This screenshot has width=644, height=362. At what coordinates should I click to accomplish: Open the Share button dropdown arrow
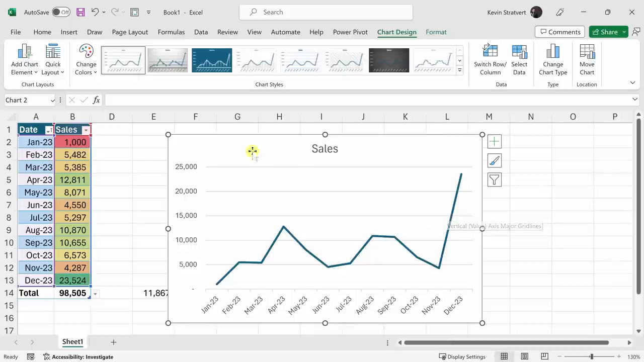tap(624, 32)
